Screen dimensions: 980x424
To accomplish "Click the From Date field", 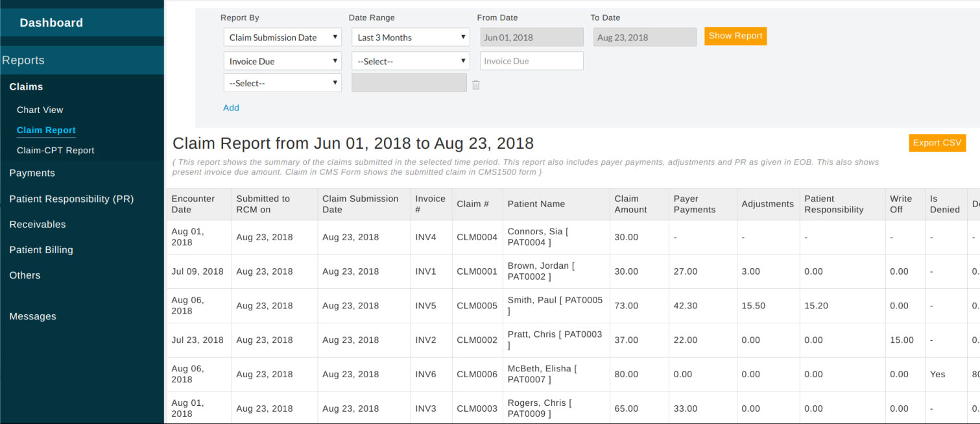I will pos(531,38).
